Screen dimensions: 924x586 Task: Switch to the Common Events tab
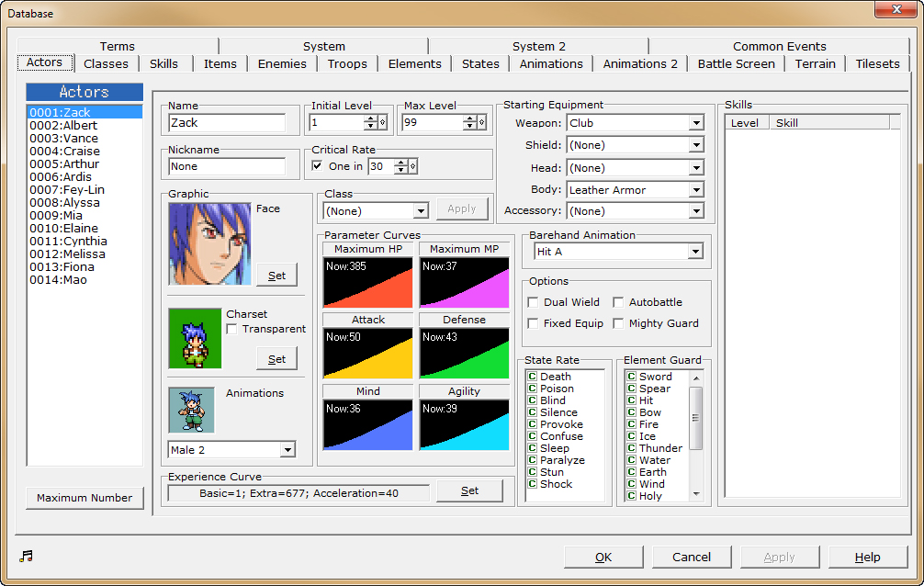point(779,46)
